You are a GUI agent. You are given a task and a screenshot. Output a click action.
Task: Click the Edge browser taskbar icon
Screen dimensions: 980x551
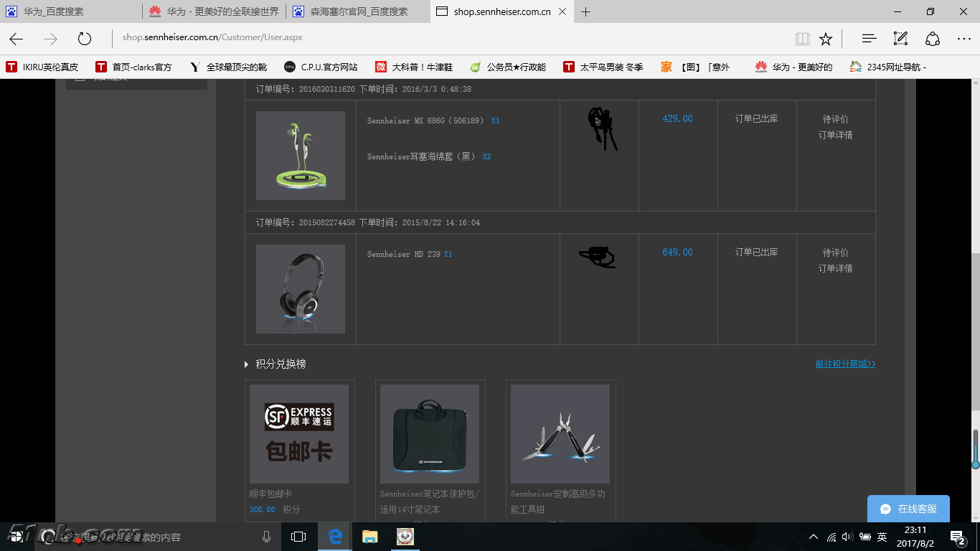click(x=334, y=537)
